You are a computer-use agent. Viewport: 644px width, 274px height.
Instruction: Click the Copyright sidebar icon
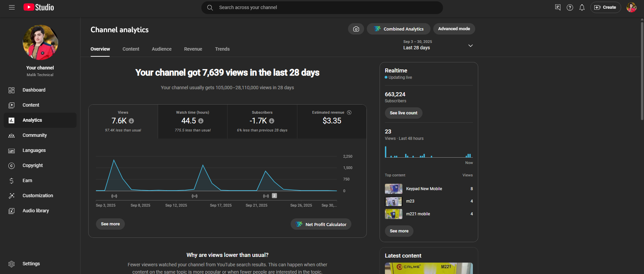pos(11,166)
